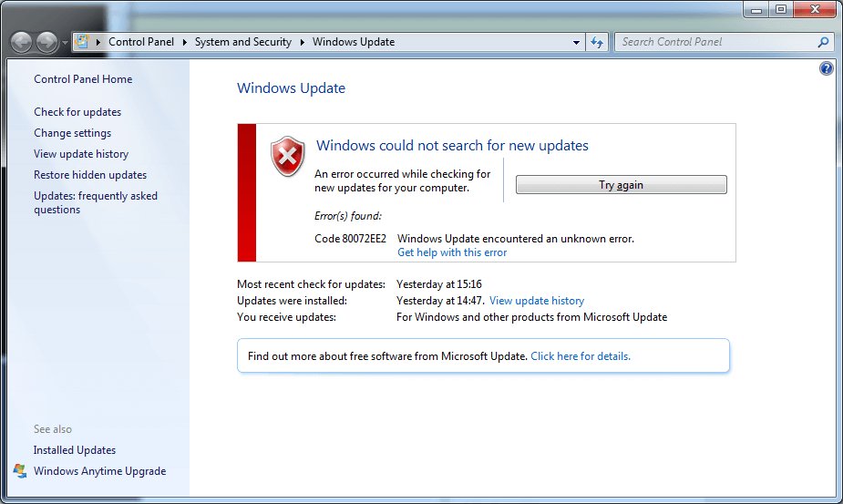Click 'Yesterday at 15:16' check time
This screenshot has width=843, height=504.
click(439, 284)
